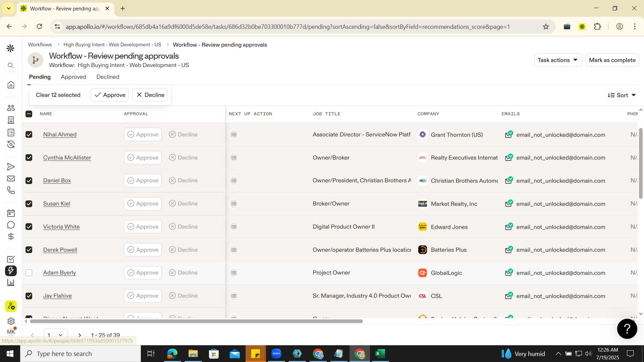The height and width of the screenshot is (362, 644).
Task: Uncheck Daniel Box's row checkbox
Action: tap(29, 181)
